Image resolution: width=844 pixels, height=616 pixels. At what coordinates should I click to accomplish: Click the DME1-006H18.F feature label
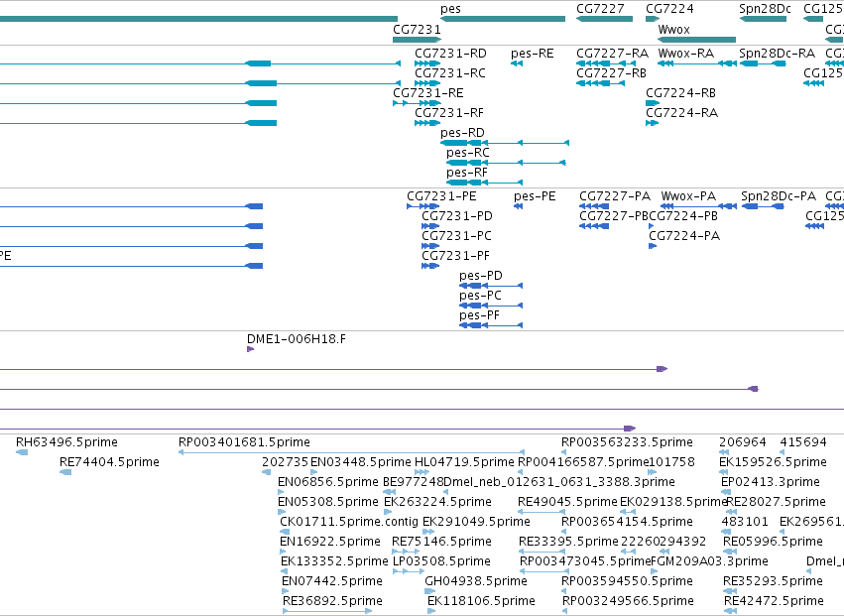tap(297, 340)
